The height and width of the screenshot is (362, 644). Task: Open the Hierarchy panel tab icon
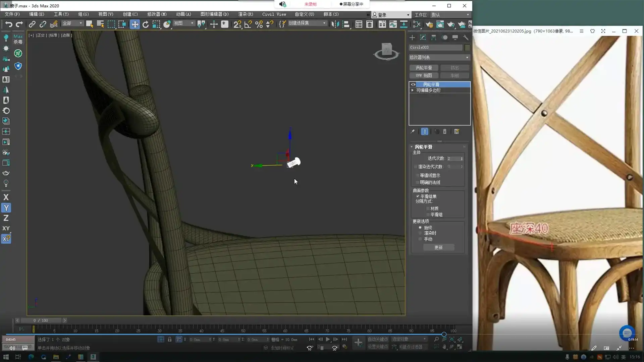(433, 38)
